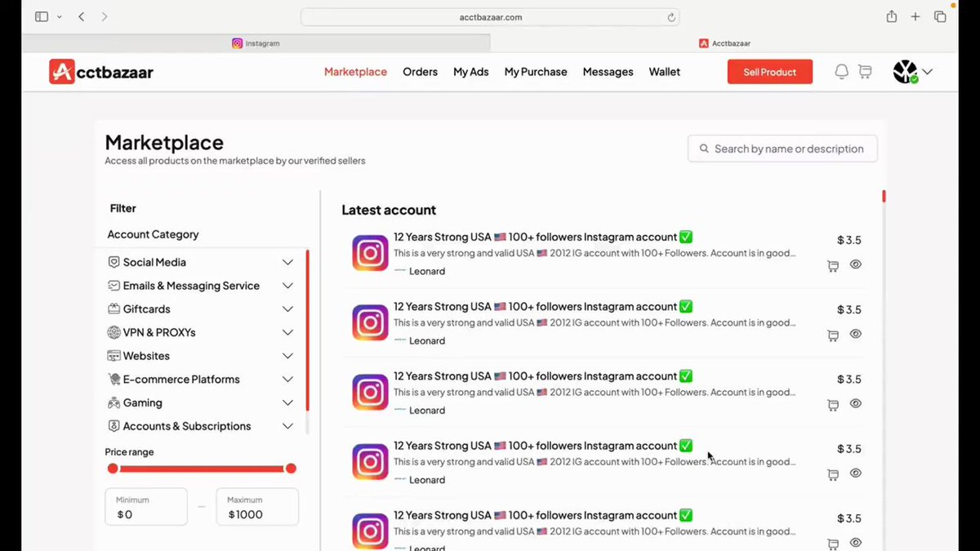
Task: Toggle the Safari sidebar icon
Action: pyautogui.click(x=42, y=16)
